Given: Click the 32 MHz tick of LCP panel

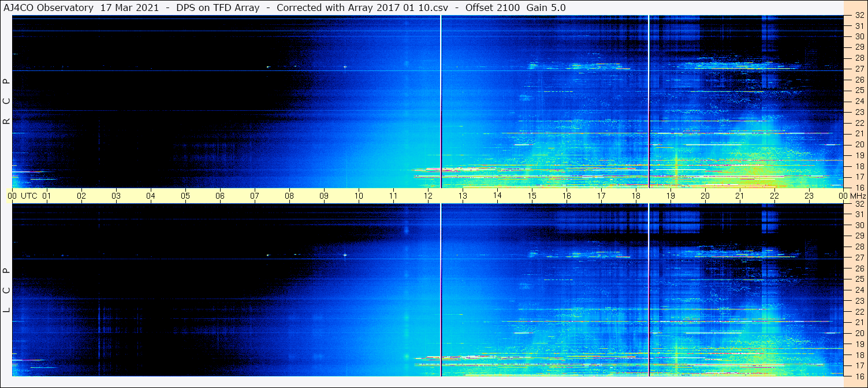Looking at the screenshot, I should [859, 204].
